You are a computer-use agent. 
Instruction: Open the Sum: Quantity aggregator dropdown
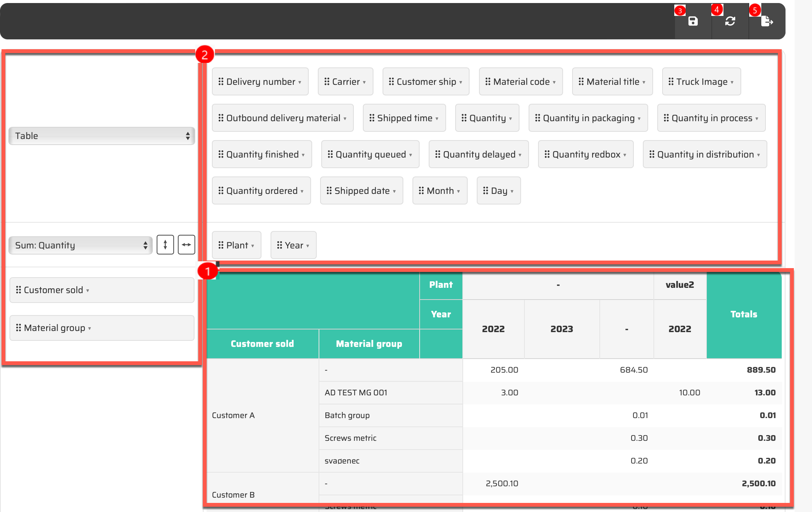(81, 245)
